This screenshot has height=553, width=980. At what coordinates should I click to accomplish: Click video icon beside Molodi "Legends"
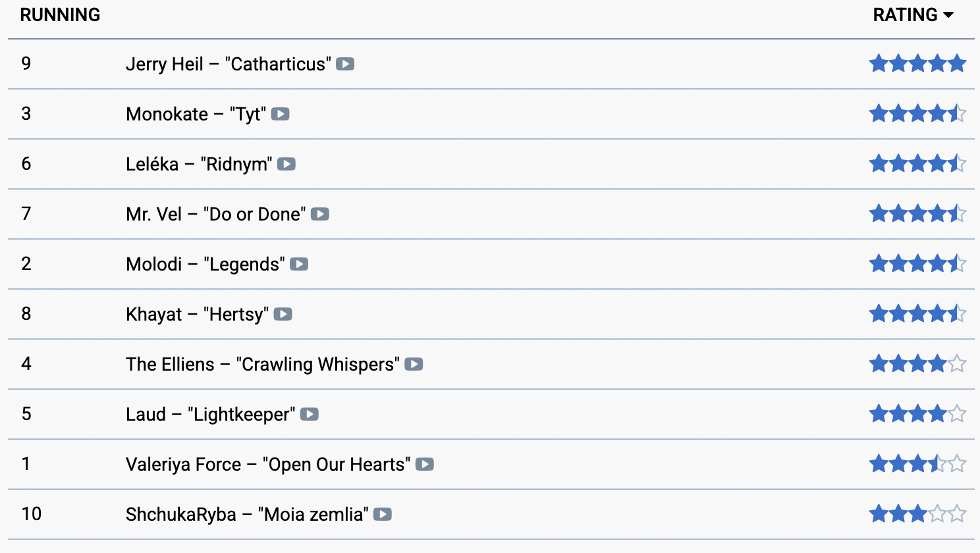coord(299,264)
